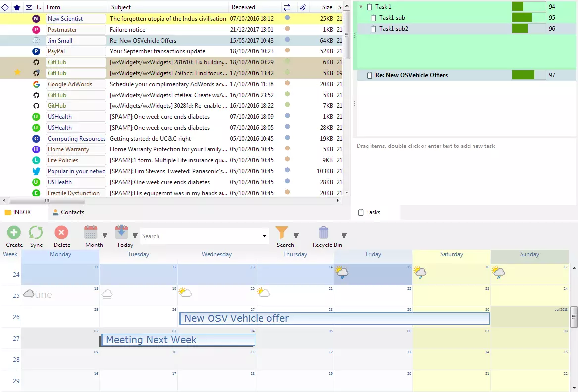Click the Search filter funnel icon
578x392 pixels.
282,233
